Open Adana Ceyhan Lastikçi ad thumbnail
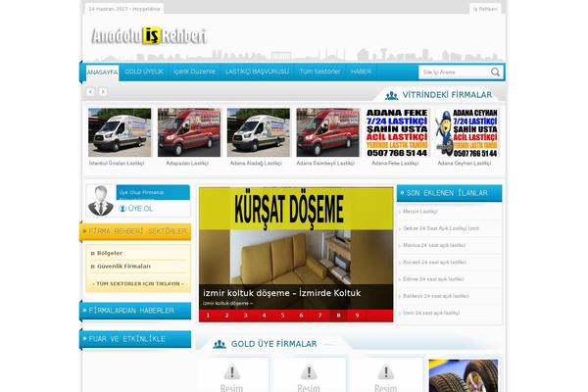Image resolution: width=588 pixels, height=392 pixels. click(466, 132)
